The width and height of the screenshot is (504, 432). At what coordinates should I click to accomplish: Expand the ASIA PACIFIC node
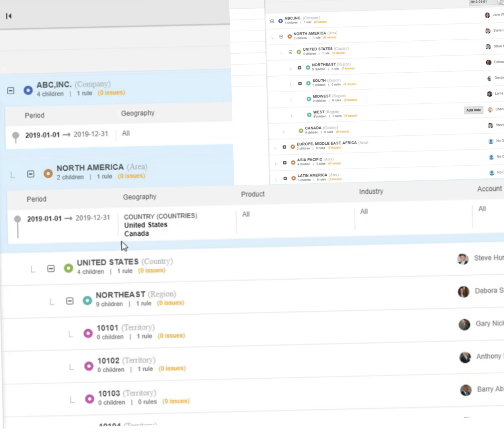pos(285,163)
